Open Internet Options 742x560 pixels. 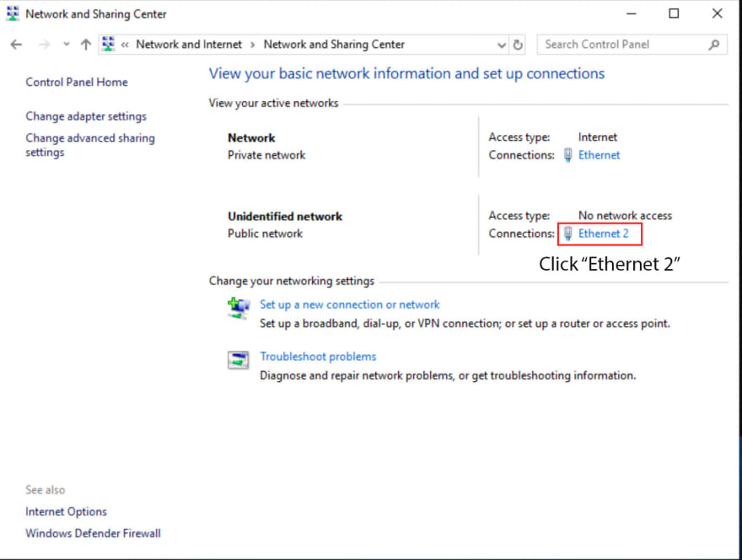(x=67, y=512)
